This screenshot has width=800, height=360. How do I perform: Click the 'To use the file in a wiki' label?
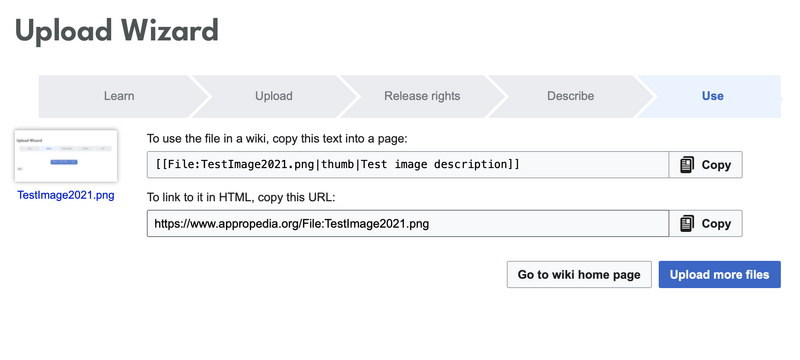pos(277,139)
